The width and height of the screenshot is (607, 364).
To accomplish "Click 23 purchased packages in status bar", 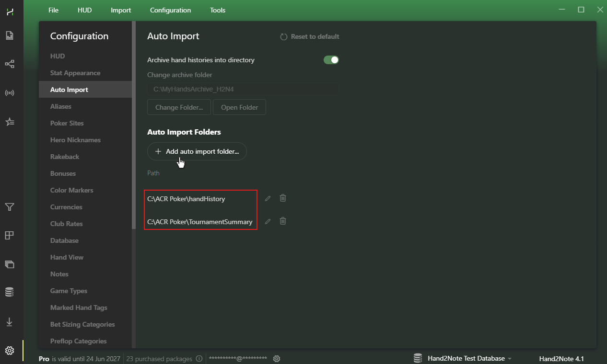I will (x=159, y=359).
